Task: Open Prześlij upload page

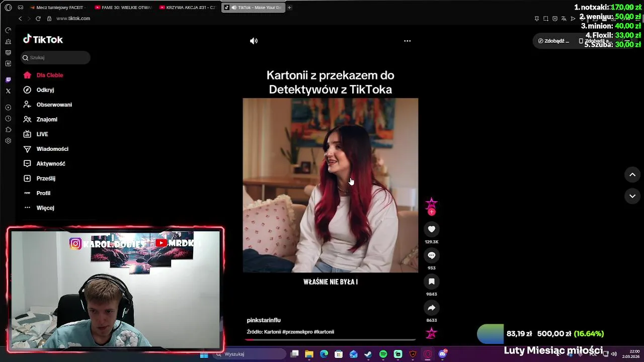Action: [x=39, y=178]
